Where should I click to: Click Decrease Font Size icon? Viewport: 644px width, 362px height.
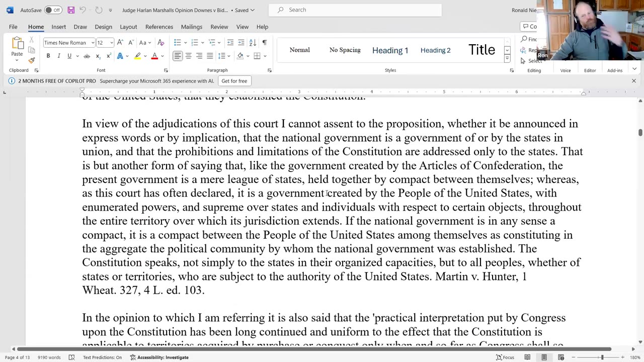pyautogui.click(x=131, y=43)
